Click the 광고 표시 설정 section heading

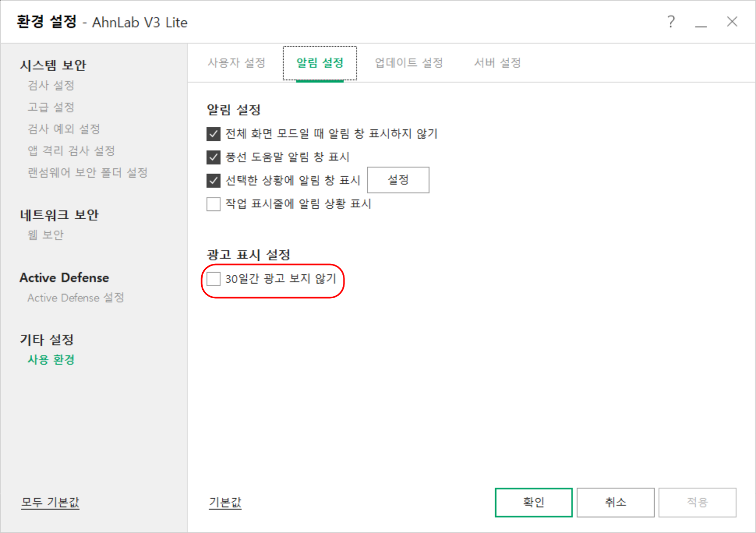point(248,255)
